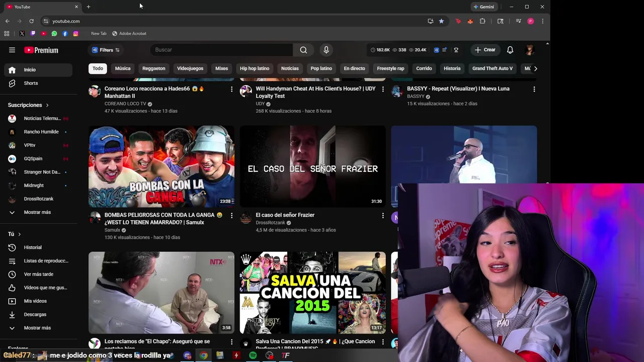The image size is (644, 362).
Task: Select the Videojuegos chip
Action: click(x=190, y=68)
